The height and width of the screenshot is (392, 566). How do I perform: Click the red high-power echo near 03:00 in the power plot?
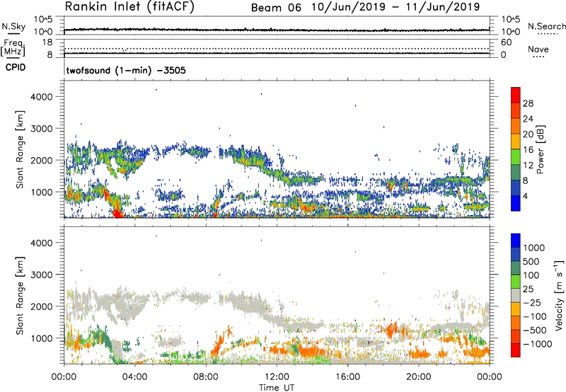[x=117, y=212]
